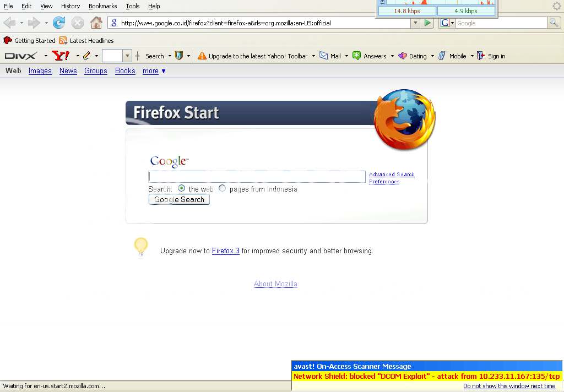This screenshot has width=564, height=392.
Task: Click the pencil highlight icon
Action: [x=86, y=56]
